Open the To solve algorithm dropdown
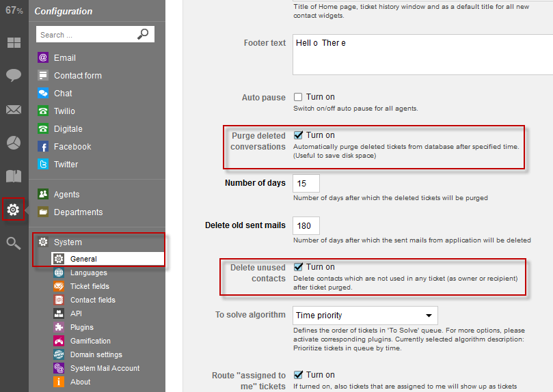The width and height of the screenshot is (553, 392). [365, 316]
